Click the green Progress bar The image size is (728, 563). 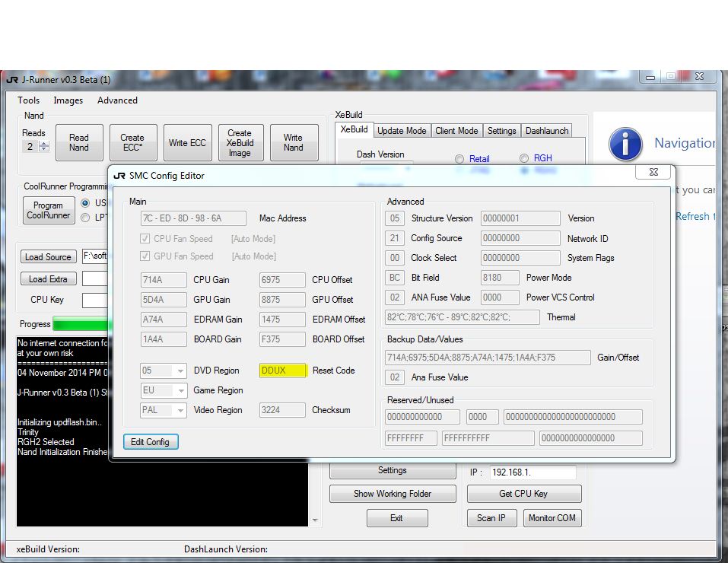[x=81, y=324]
